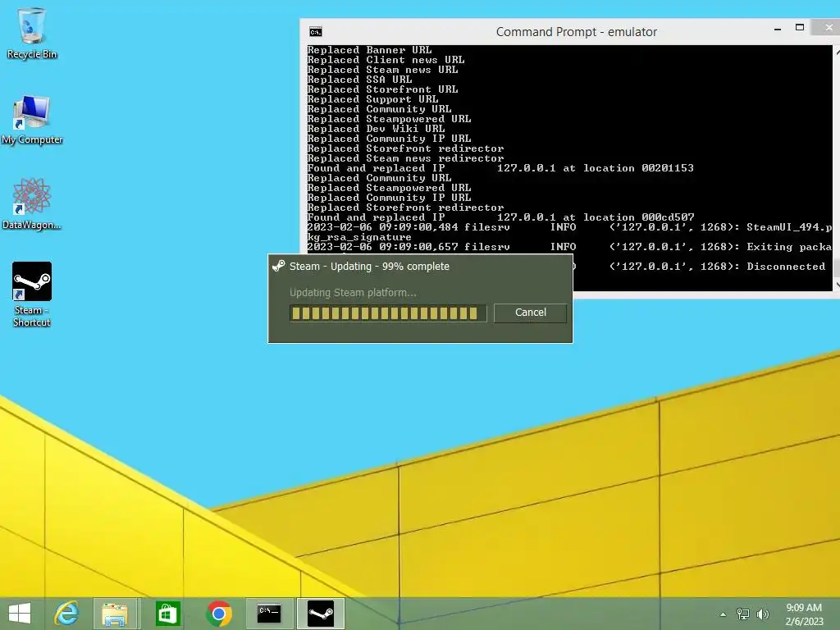Open the clock showing 9:09 AM

(x=804, y=614)
